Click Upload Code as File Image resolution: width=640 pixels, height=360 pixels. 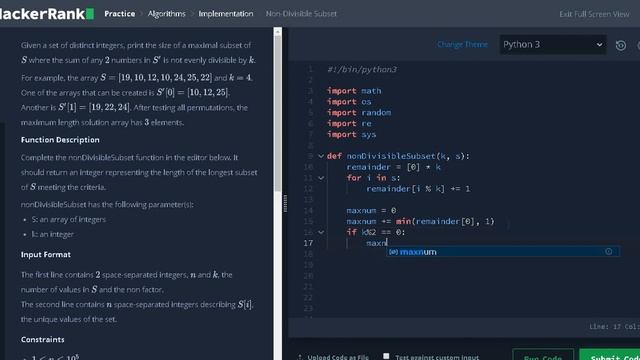[333, 357]
